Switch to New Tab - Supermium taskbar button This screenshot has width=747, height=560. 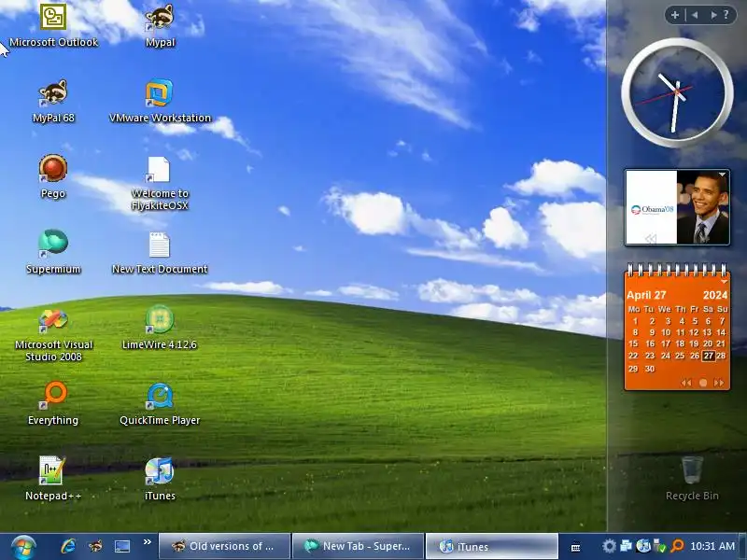pos(358,546)
